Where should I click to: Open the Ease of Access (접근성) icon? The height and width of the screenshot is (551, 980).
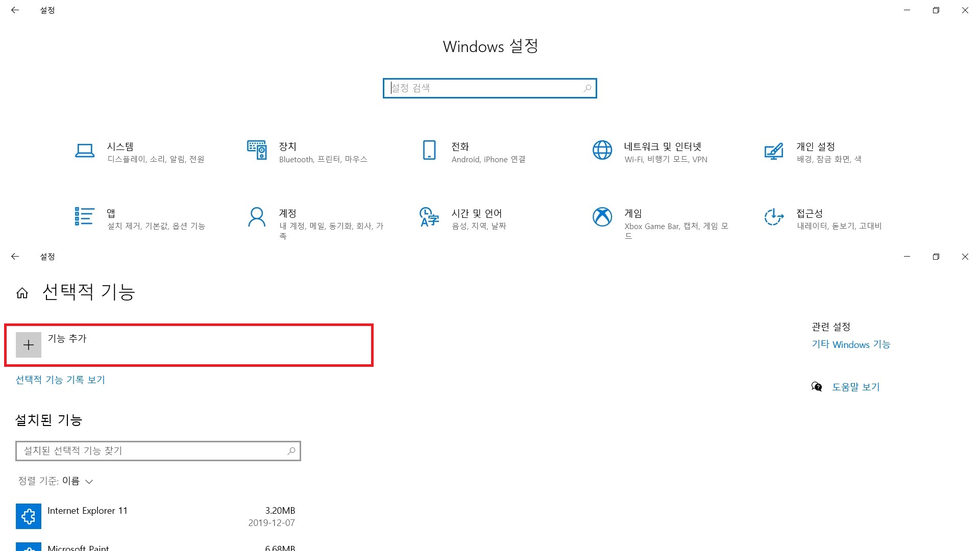point(774,217)
